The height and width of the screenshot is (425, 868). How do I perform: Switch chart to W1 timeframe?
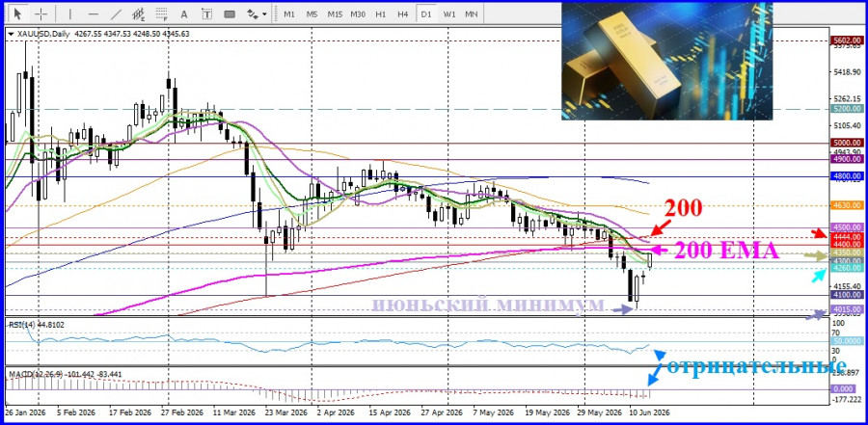pyautogui.click(x=448, y=14)
